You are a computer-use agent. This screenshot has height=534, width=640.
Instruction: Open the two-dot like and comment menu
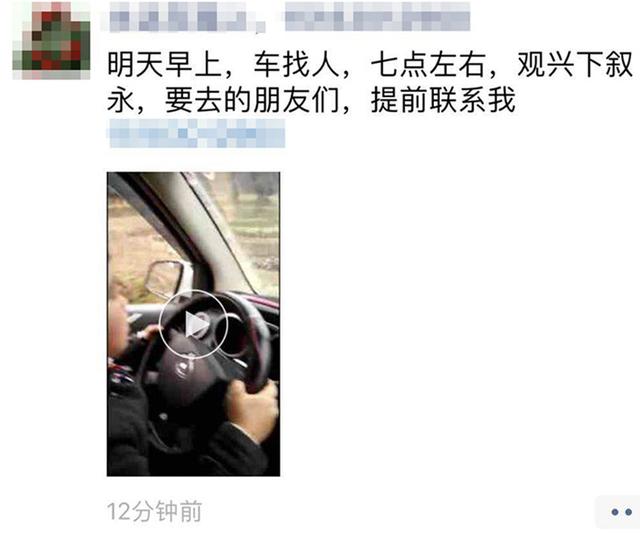click(x=621, y=512)
